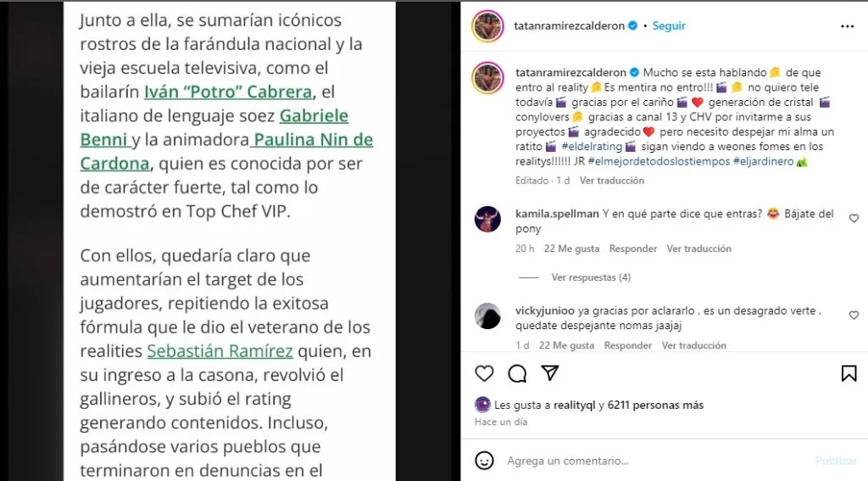This screenshot has width=868, height=481.
Task: Open Sebastián Ramírez article link
Action: 220,350
